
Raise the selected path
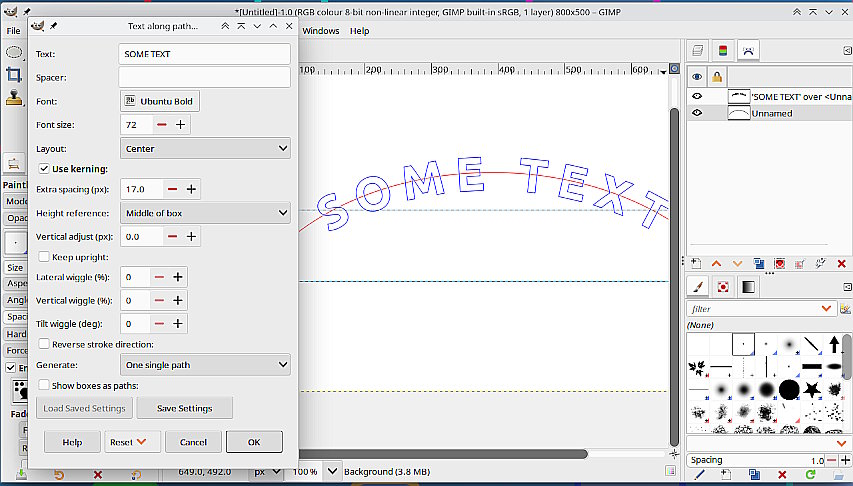716,264
